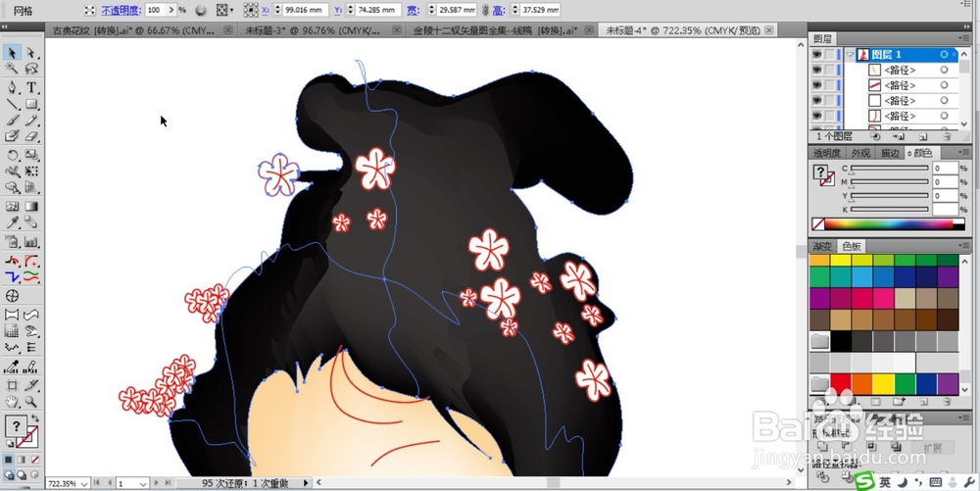Select the Selection tool (black arrow)
Screen dimensions: 980x491
pos(12,53)
